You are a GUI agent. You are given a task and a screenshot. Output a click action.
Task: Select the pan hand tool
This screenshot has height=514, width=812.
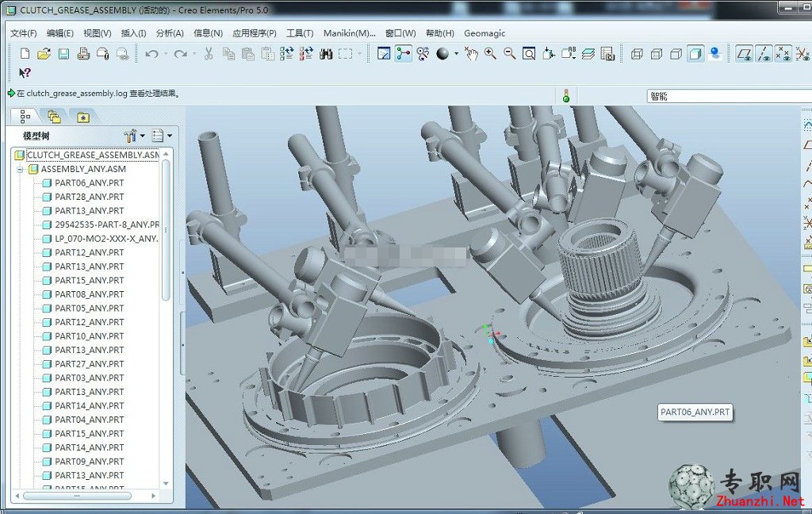tap(471, 53)
